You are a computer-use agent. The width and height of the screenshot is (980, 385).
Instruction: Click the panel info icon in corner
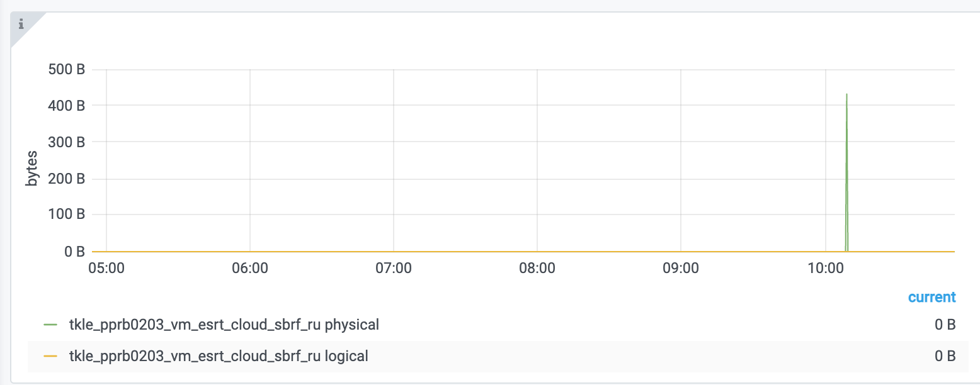point(21,24)
